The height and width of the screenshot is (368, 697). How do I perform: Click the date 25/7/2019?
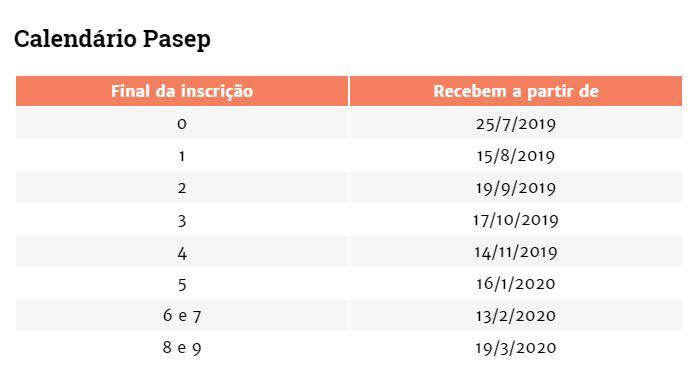(516, 124)
